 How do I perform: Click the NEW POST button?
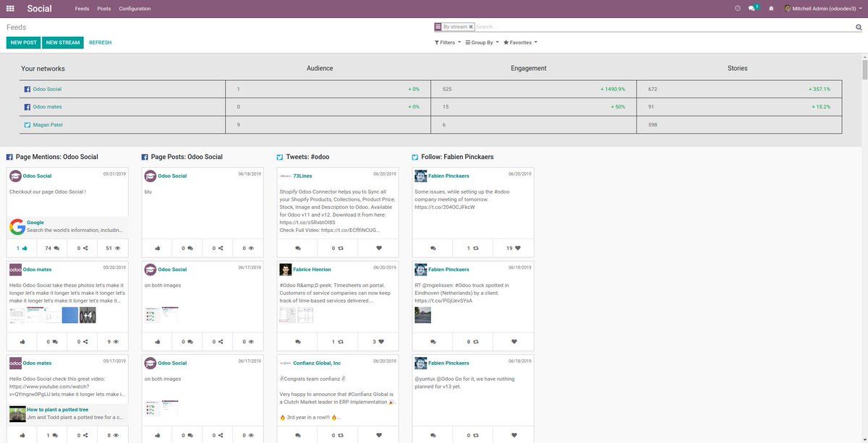(23, 43)
